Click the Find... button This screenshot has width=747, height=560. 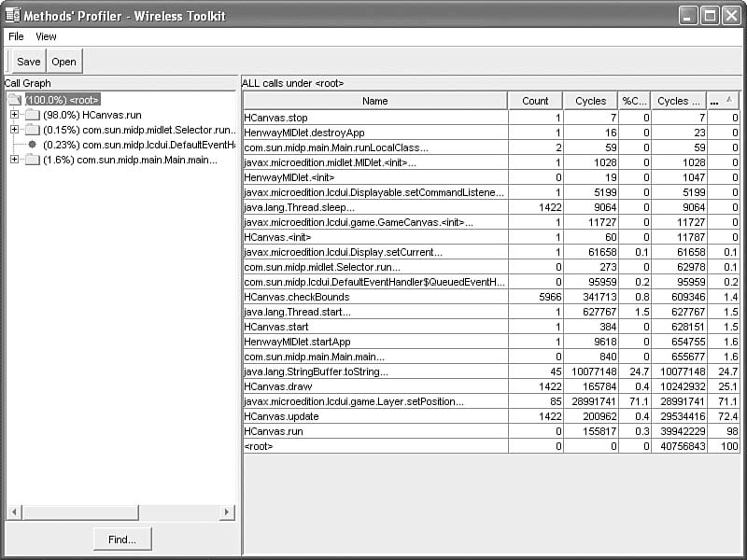pyautogui.click(x=121, y=539)
